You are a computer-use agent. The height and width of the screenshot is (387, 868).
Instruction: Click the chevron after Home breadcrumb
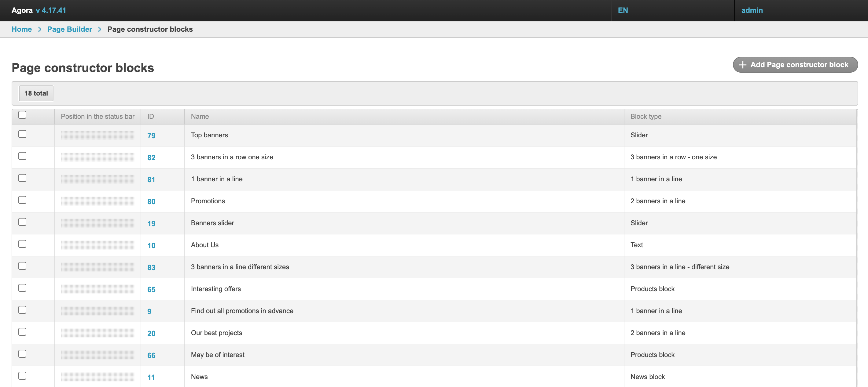pos(40,29)
